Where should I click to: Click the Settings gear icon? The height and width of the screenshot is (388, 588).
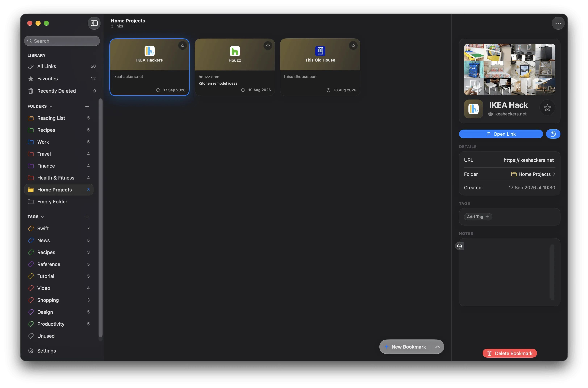[31, 351]
